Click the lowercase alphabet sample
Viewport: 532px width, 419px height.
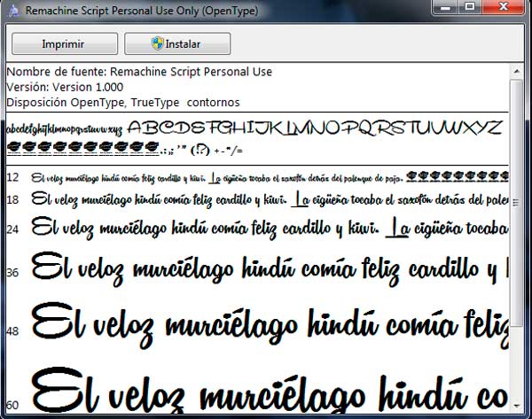click(65, 129)
